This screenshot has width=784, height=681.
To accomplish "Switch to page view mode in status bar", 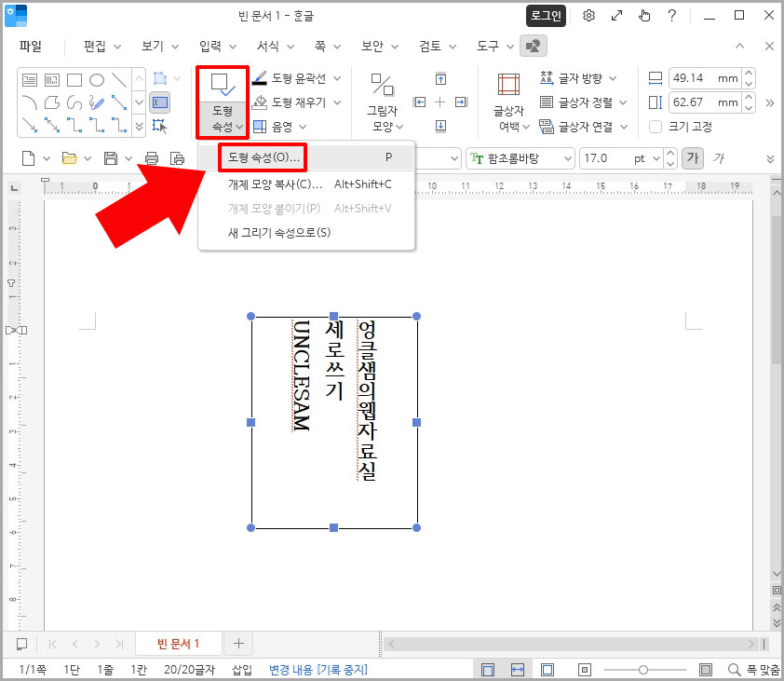I will click(x=488, y=670).
